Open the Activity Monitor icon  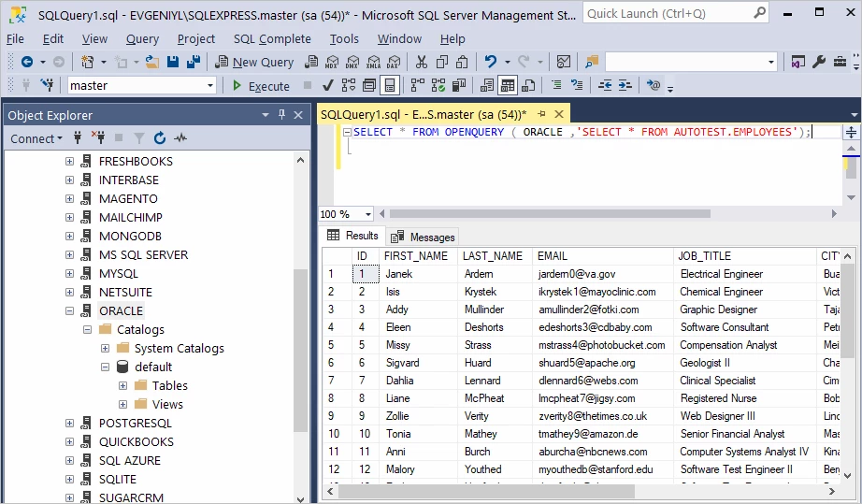coord(564,62)
